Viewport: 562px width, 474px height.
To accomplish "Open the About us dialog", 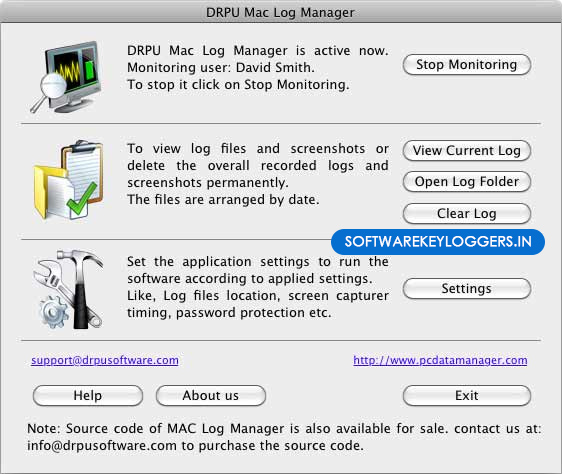I will click(x=211, y=396).
